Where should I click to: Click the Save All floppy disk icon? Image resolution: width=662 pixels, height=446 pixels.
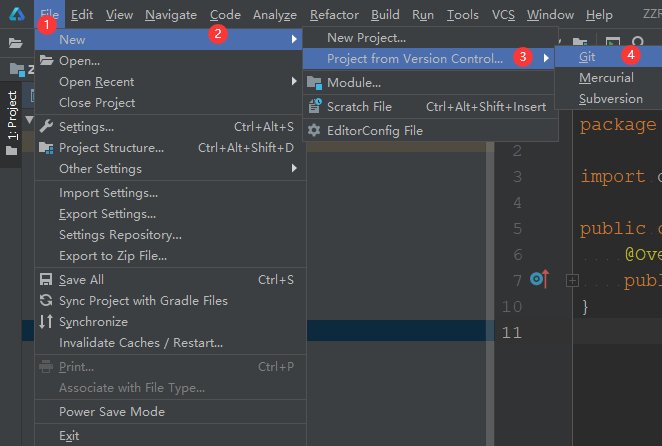pyautogui.click(x=46, y=280)
